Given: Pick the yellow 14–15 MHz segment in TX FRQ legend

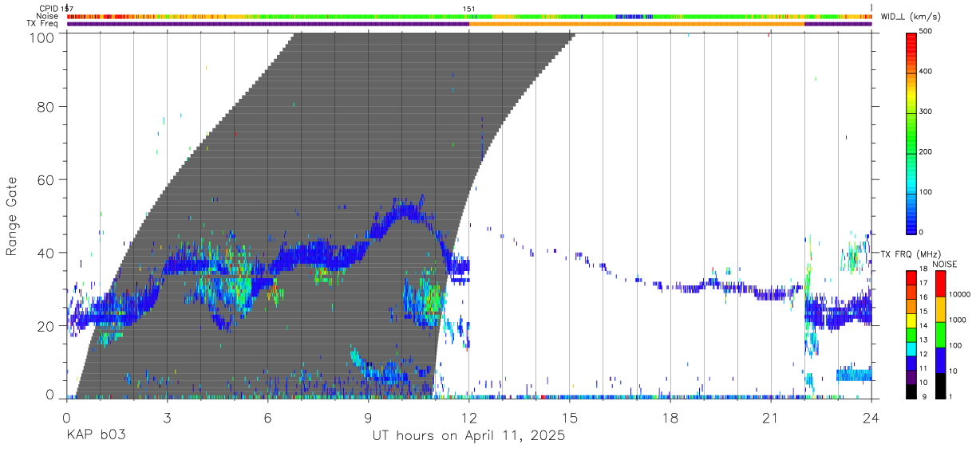Looking at the screenshot, I should 912,320.
